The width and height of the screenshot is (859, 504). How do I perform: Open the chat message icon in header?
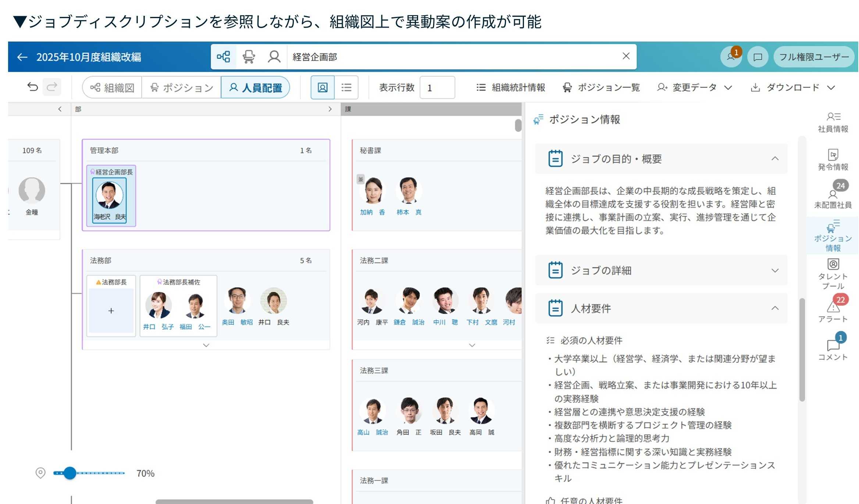point(758,57)
